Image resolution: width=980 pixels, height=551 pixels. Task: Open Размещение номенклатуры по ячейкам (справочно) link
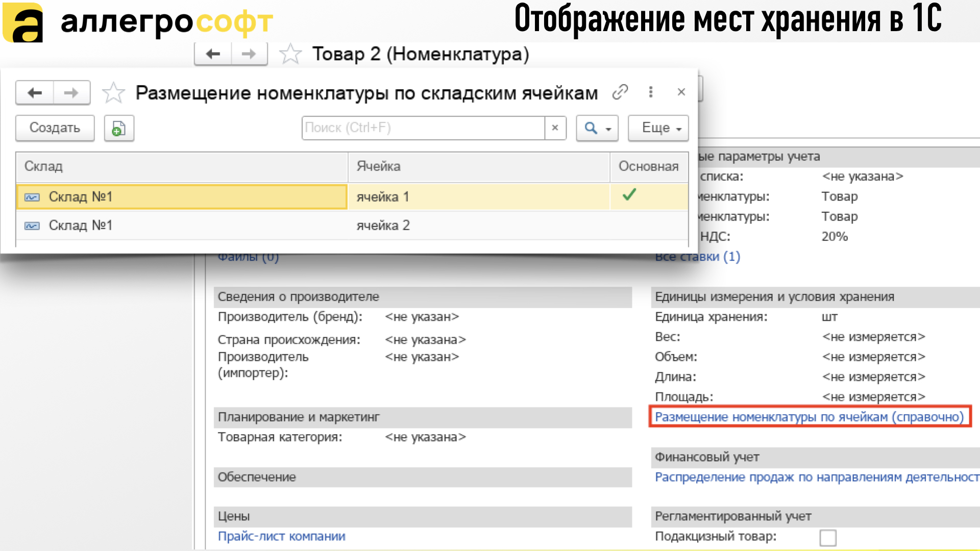pos(809,417)
